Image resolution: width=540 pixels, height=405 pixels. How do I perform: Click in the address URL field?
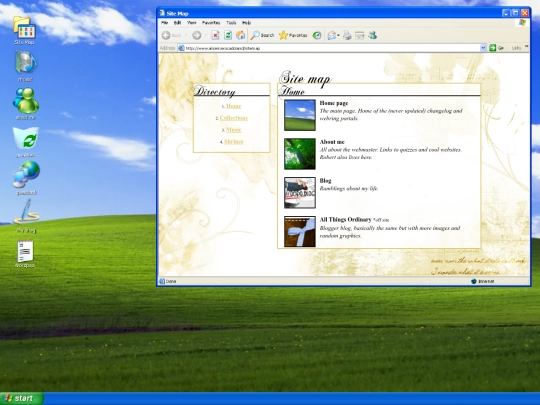pyautogui.click(x=329, y=48)
